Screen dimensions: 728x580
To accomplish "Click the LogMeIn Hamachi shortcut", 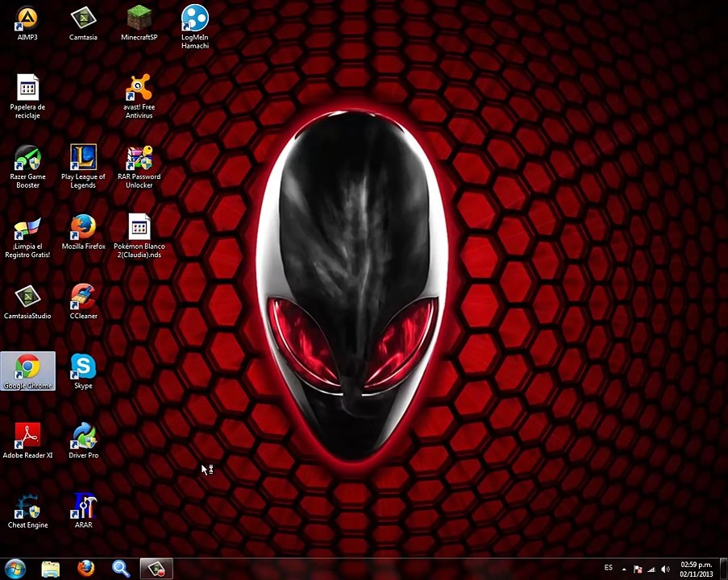I will (194, 19).
